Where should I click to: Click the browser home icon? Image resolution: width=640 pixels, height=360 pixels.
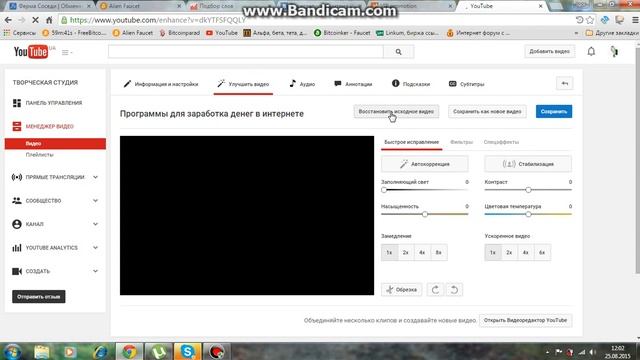49,20
